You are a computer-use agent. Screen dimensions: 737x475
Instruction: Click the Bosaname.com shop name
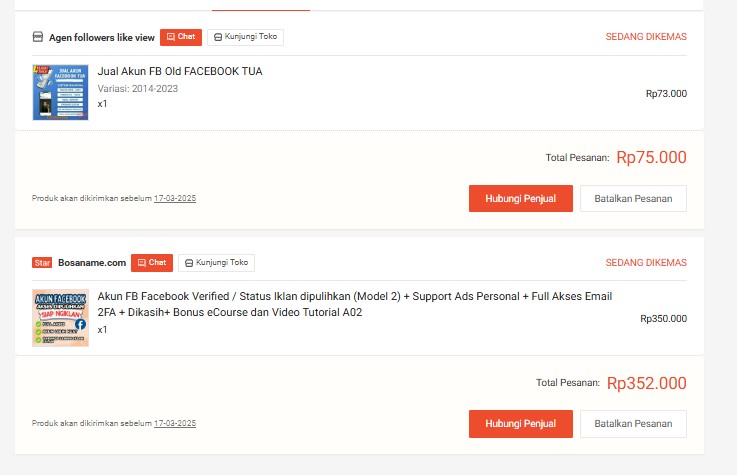click(x=92, y=263)
